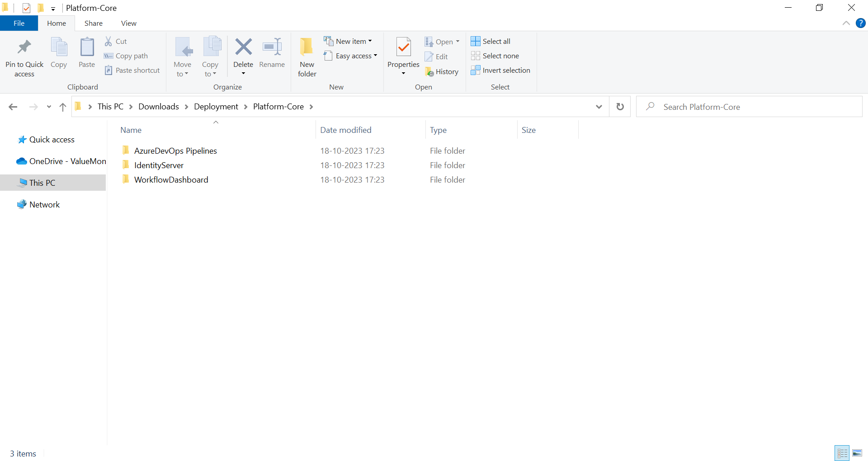The width and height of the screenshot is (868, 461).
Task: Choose Copy path in Clipboard group
Action: (x=126, y=56)
